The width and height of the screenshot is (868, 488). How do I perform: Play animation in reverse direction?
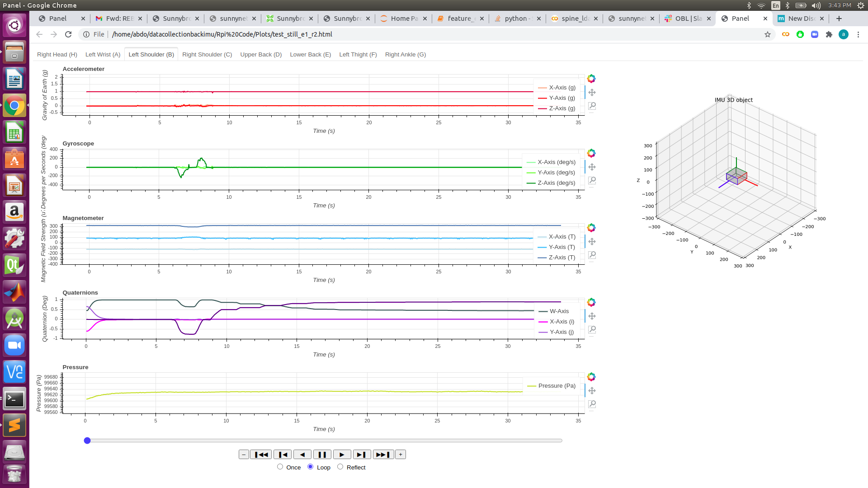coord(302,455)
